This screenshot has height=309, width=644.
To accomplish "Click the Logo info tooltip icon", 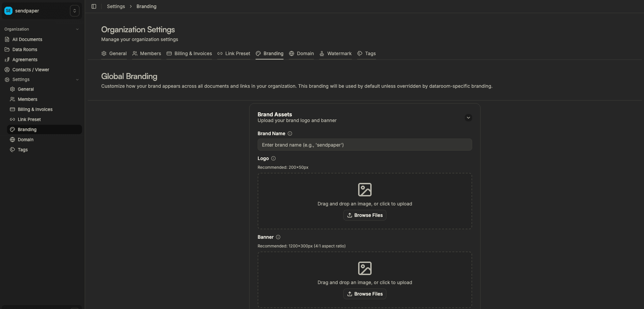I will pos(273,158).
